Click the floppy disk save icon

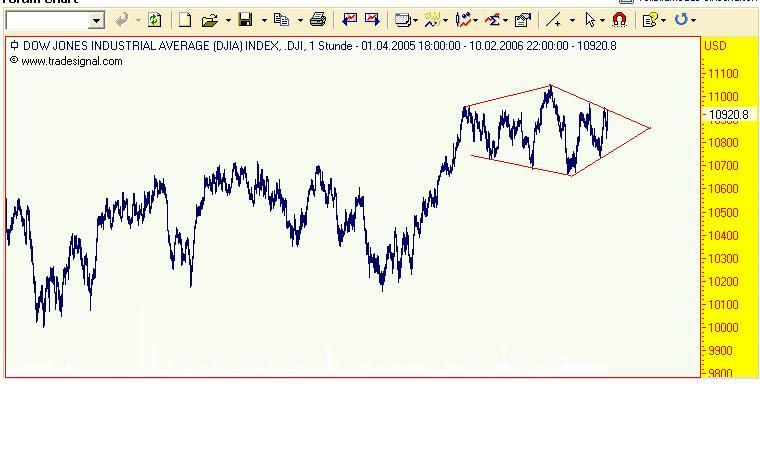pyautogui.click(x=246, y=20)
